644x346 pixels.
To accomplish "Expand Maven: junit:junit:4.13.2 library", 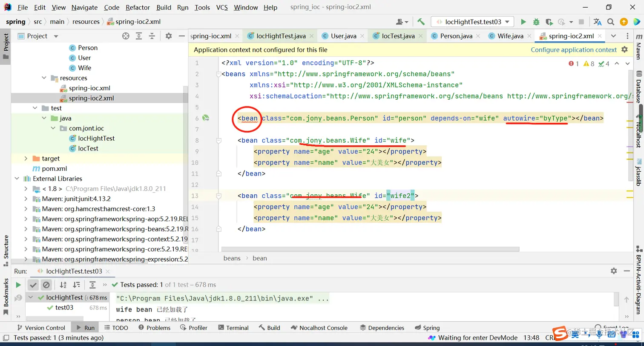I will point(26,199).
